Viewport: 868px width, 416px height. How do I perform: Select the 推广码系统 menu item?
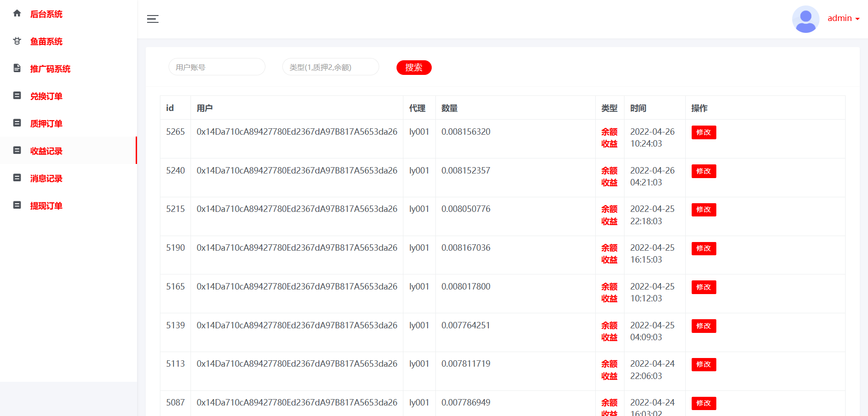click(50, 69)
